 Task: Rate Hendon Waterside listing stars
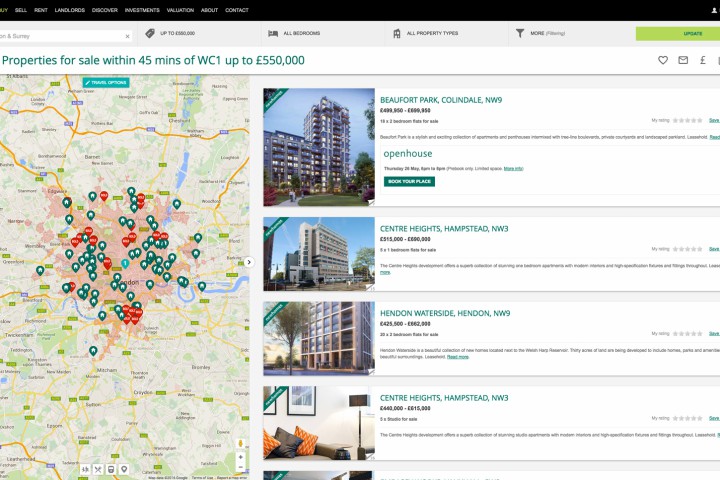[x=687, y=333]
